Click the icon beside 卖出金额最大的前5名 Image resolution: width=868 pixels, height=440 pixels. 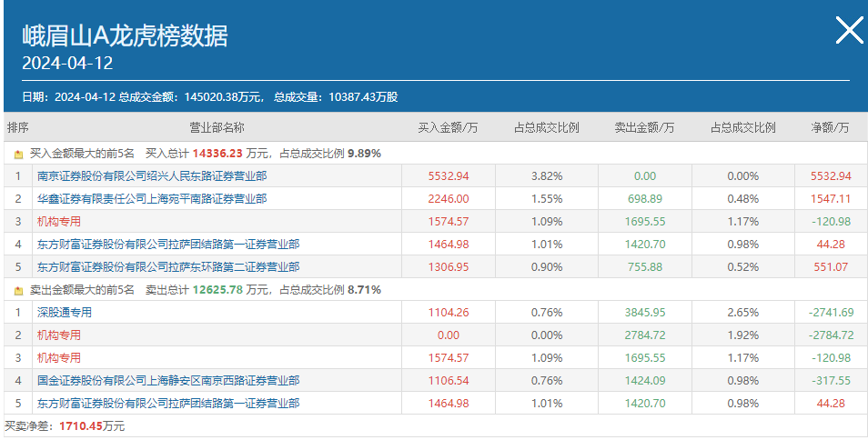[x=18, y=291]
